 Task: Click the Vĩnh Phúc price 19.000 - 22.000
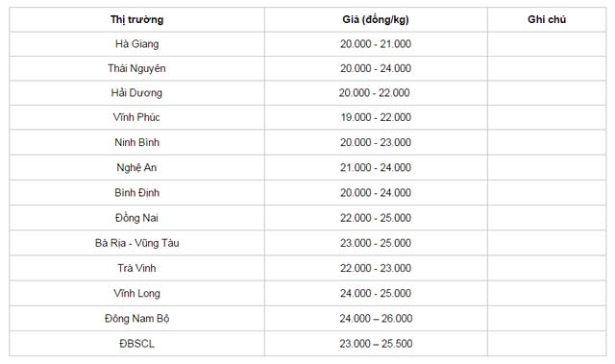pos(376,117)
